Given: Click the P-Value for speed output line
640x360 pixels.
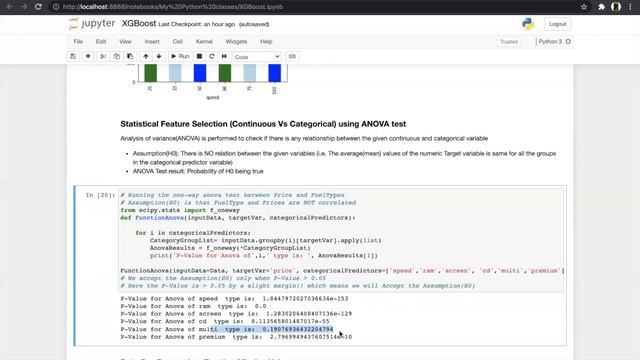Looking at the screenshot, I should click(234, 299).
